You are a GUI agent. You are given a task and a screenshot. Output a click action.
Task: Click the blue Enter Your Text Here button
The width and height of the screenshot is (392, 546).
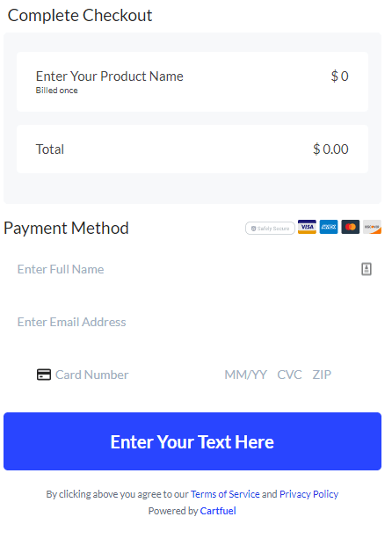(x=192, y=441)
